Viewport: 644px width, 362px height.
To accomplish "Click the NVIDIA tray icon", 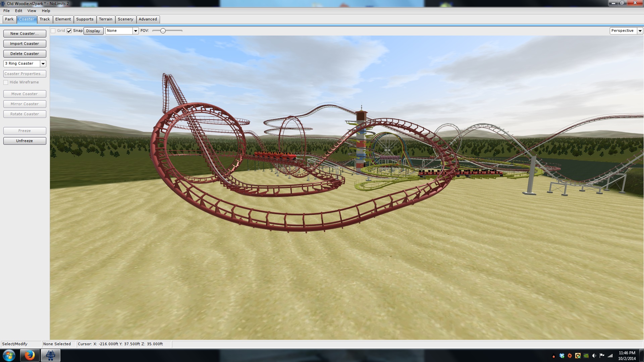I will [x=586, y=356].
